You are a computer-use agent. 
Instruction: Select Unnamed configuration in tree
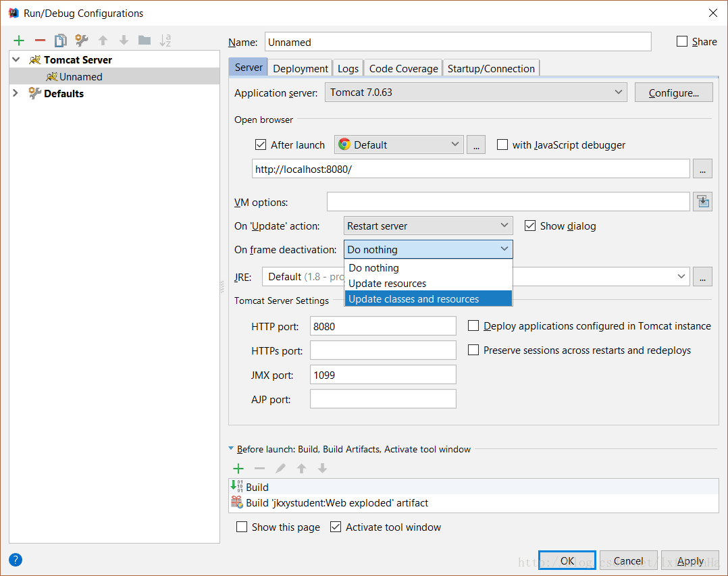[x=115, y=76]
